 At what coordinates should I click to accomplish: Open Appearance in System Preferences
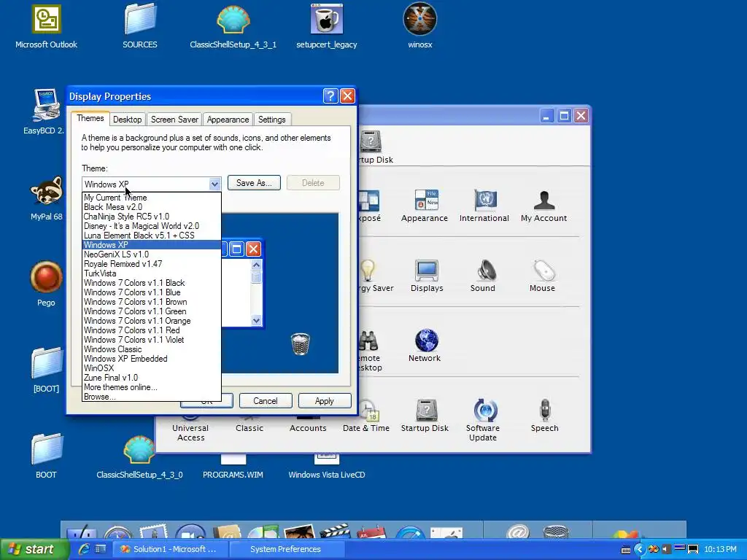(x=425, y=206)
